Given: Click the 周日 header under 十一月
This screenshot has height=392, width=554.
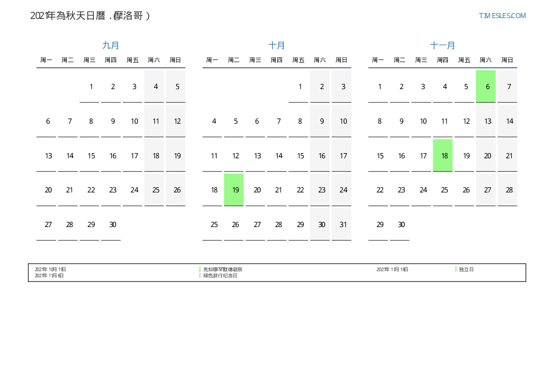Looking at the screenshot, I should [x=507, y=60].
